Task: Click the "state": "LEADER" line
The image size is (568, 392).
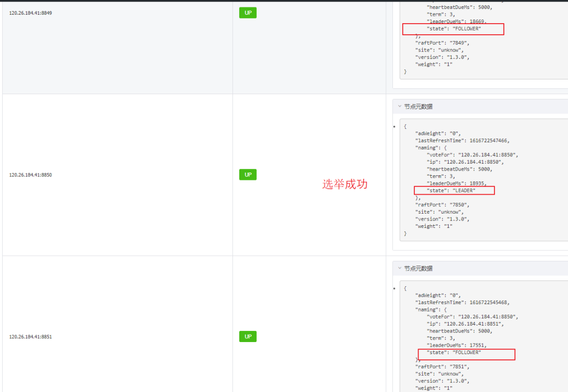Action: click(451, 190)
